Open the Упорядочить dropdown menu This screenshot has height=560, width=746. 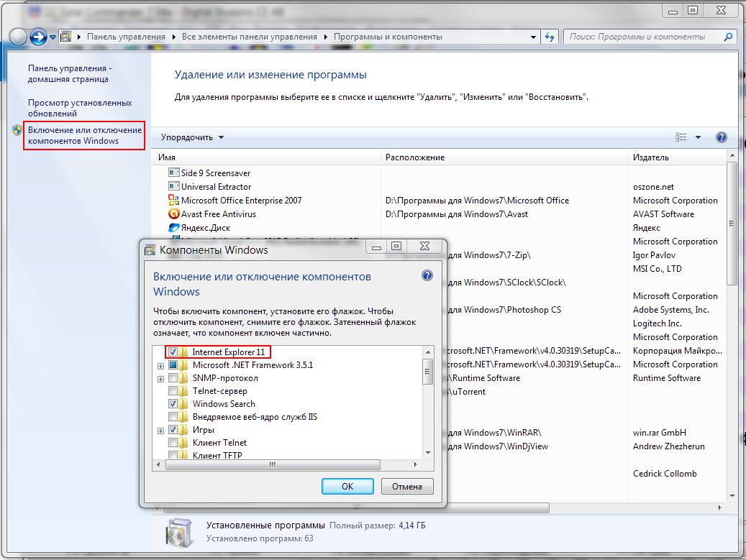(192, 137)
